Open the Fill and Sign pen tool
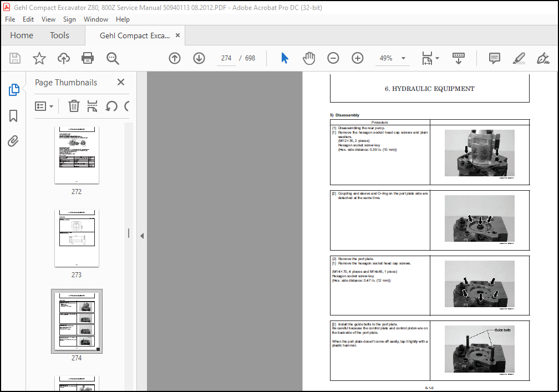This screenshot has height=392, width=559. click(x=543, y=58)
